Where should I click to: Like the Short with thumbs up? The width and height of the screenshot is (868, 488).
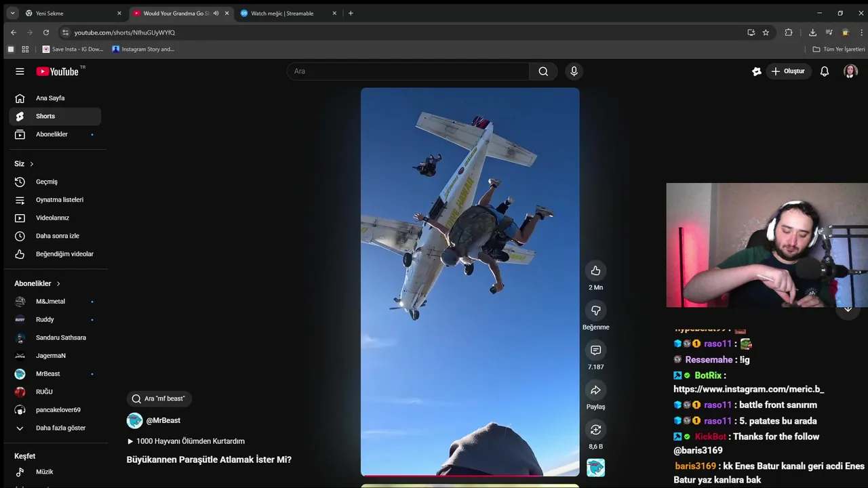[595, 270]
